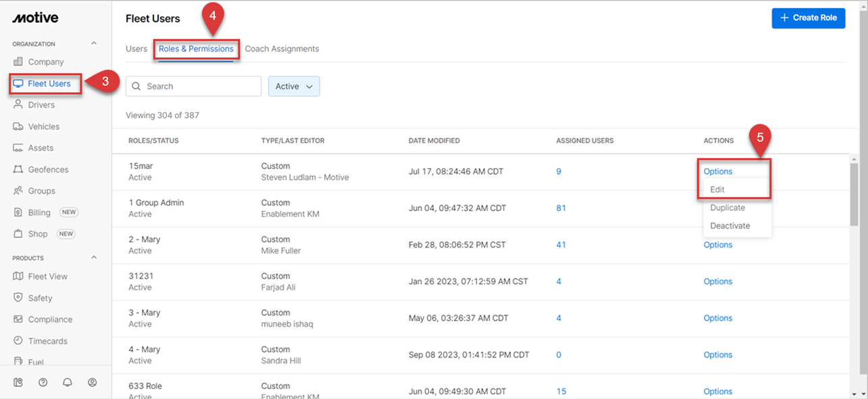Click the Safety shield icon
The height and width of the screenshot is (399, 868).
(18, 298)
